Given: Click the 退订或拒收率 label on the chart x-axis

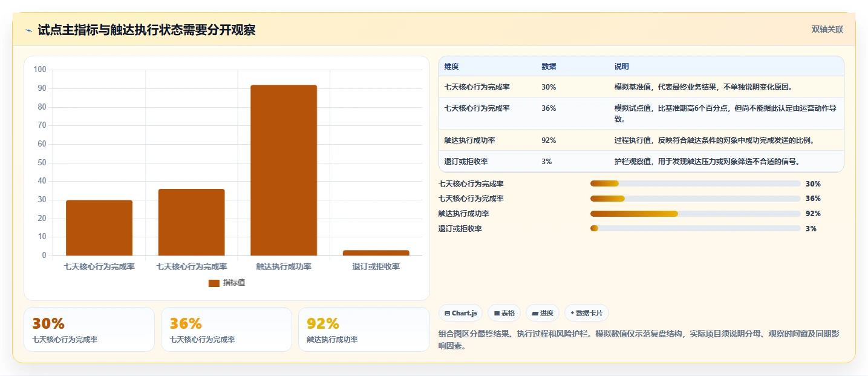Looking at the screenshot, I should 376,266.
